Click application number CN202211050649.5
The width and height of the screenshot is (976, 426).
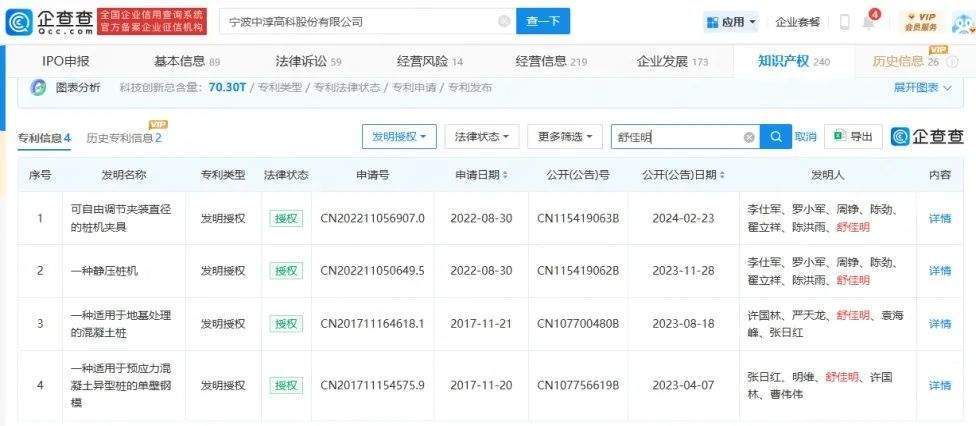point(372,271)
